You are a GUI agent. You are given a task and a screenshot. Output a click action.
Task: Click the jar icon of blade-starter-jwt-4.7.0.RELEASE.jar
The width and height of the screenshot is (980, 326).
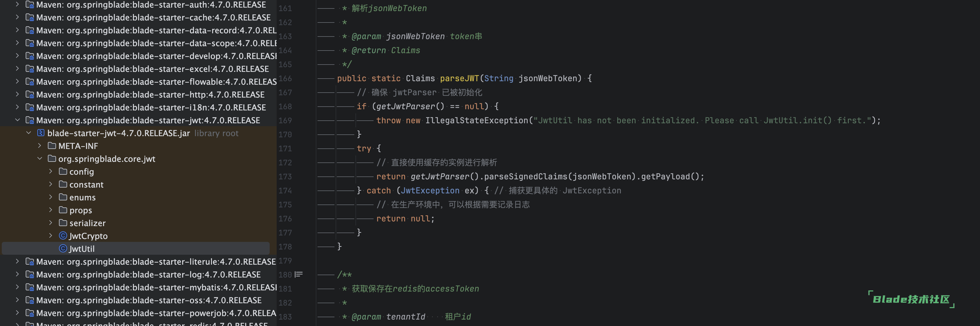click(41, 133)
